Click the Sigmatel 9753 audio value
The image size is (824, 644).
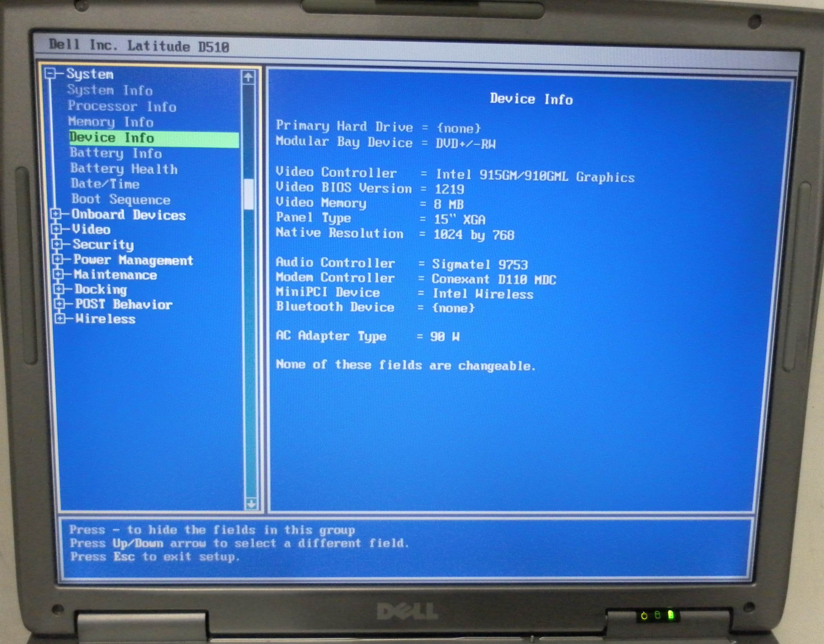[480, 264]
